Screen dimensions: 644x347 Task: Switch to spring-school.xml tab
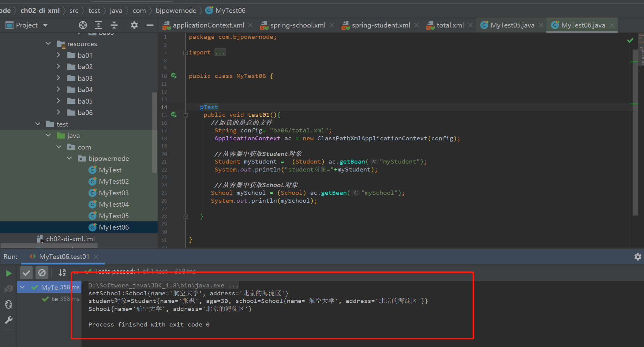pos(298,25)
